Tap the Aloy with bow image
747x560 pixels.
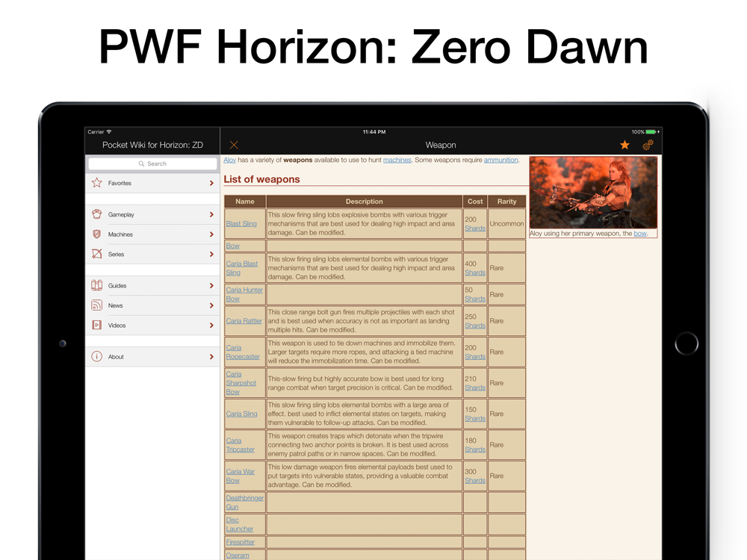(593, 193)
